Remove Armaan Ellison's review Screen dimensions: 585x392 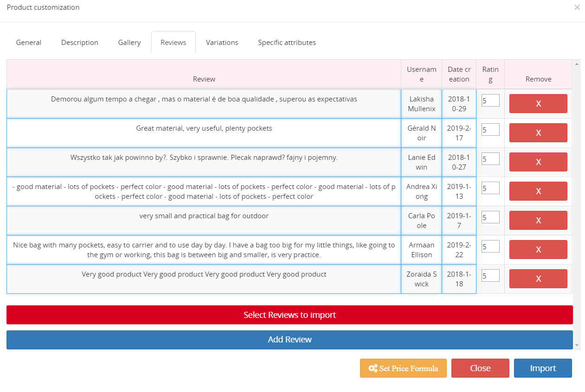pos(538,249)
